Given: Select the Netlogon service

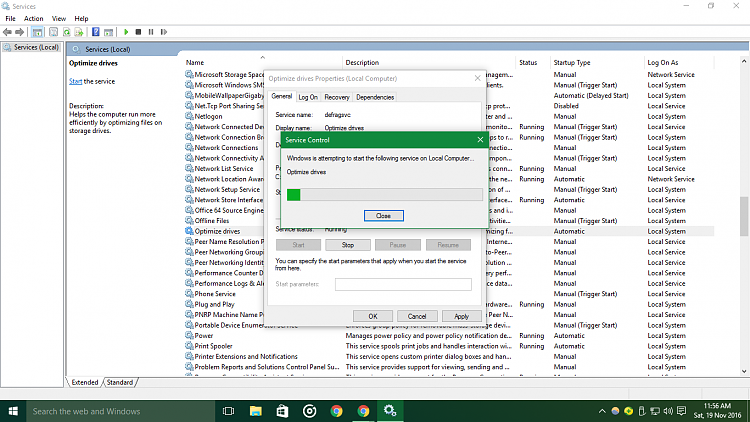Looking at the screenshot, I should [208, 116].
